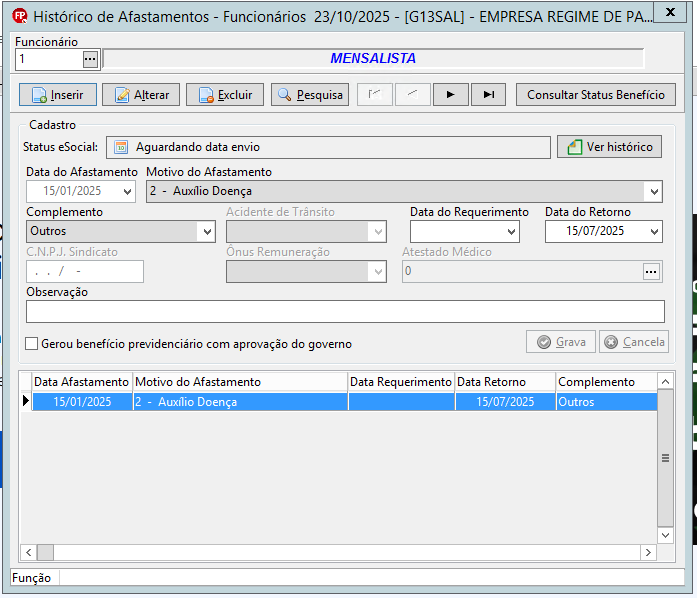Jump to last record arrow
This screenshot has width=697, height=598.
click(489, 95)
